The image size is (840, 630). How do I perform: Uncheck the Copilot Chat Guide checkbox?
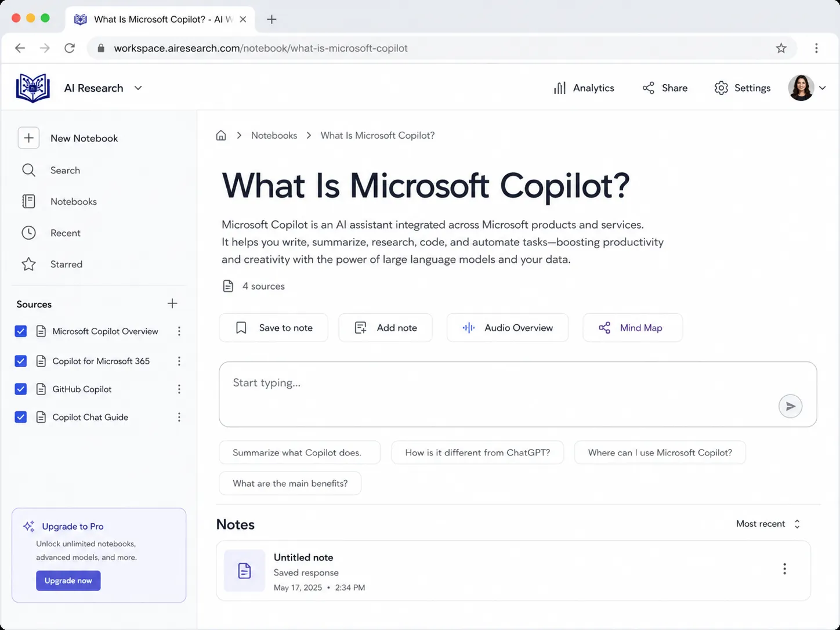[x=21, y=417]
